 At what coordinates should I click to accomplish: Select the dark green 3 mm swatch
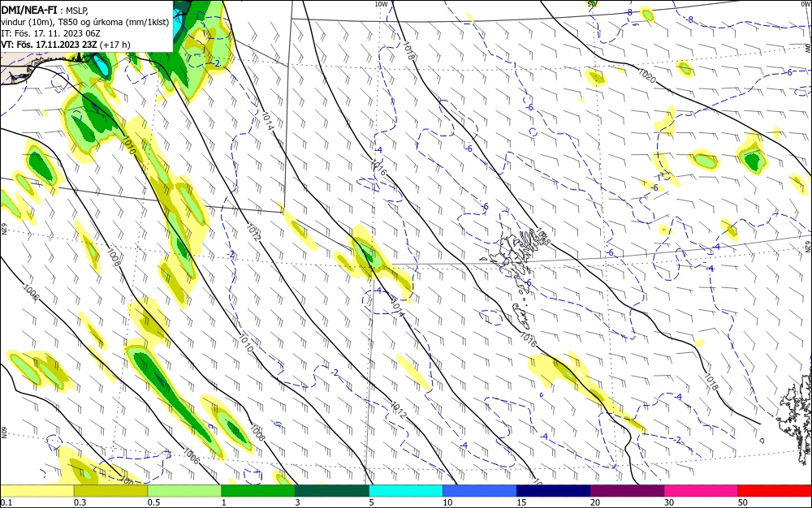point(332,491)
